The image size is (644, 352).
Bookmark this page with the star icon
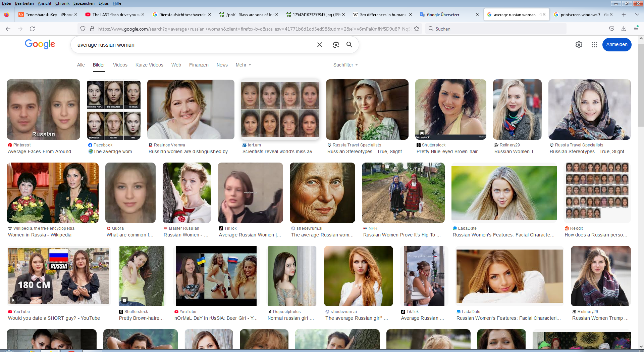click(x=417, y=29)
